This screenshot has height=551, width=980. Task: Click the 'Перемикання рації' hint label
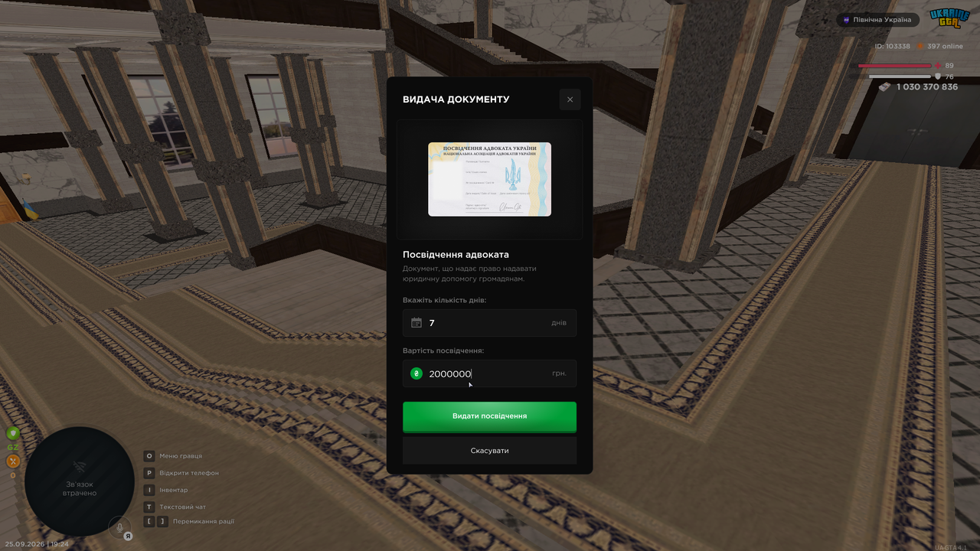point(204,521)
